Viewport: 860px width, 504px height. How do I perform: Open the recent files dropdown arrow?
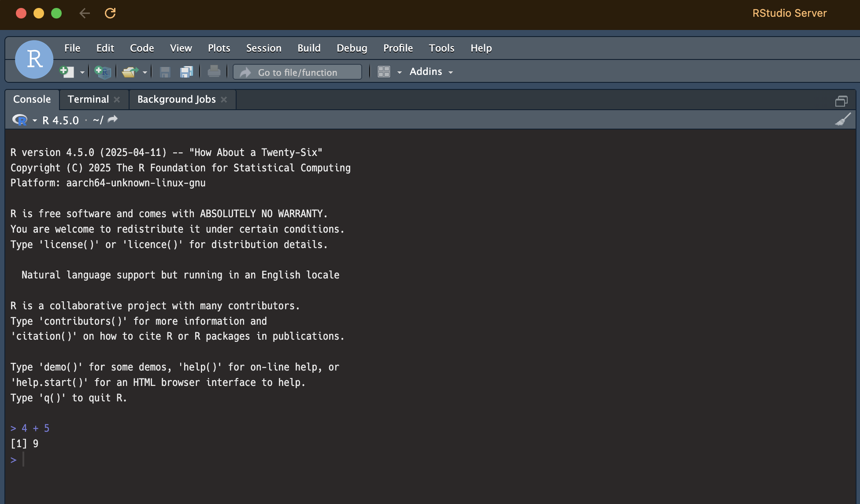click(x=145, y=72)
